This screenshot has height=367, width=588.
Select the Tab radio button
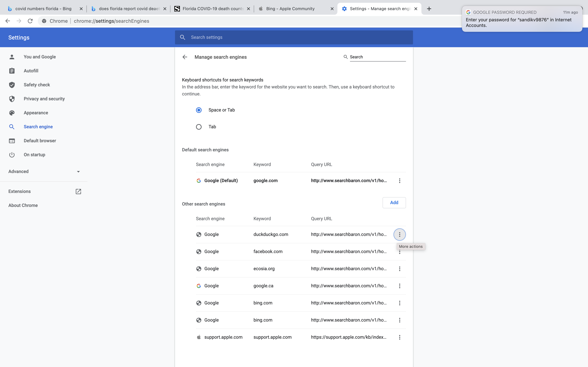tap(199, 127)
